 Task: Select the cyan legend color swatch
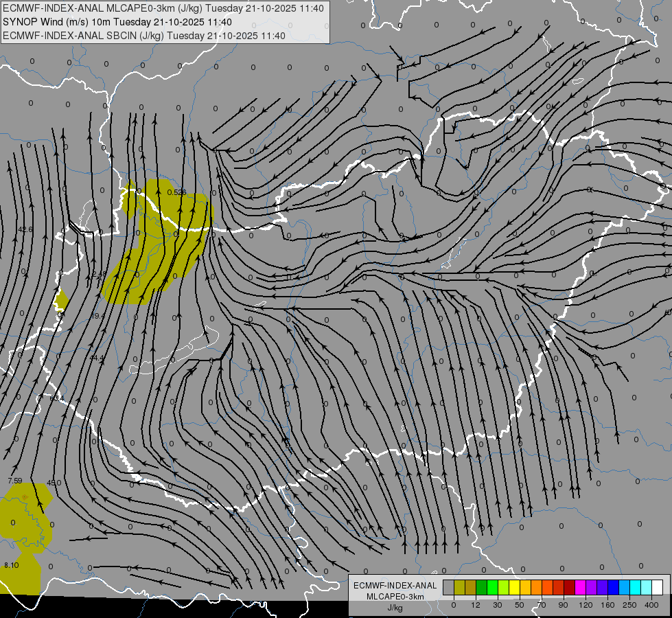[636, 587]
